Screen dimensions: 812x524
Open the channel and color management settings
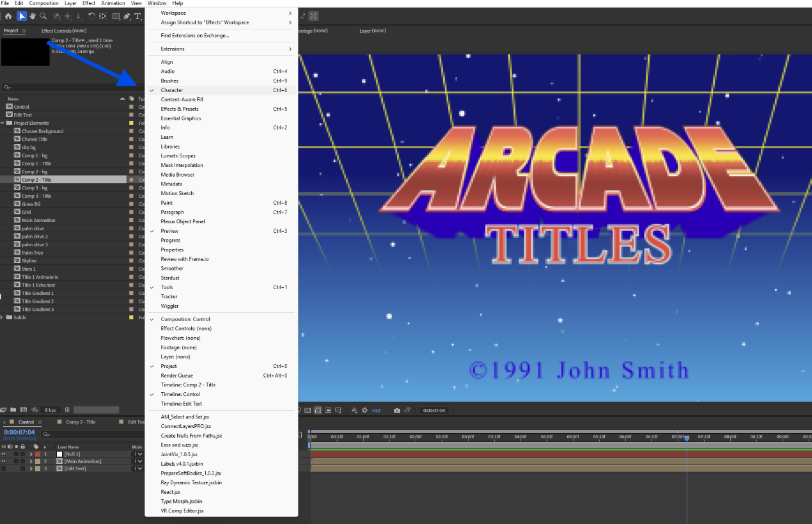point(354,410)
